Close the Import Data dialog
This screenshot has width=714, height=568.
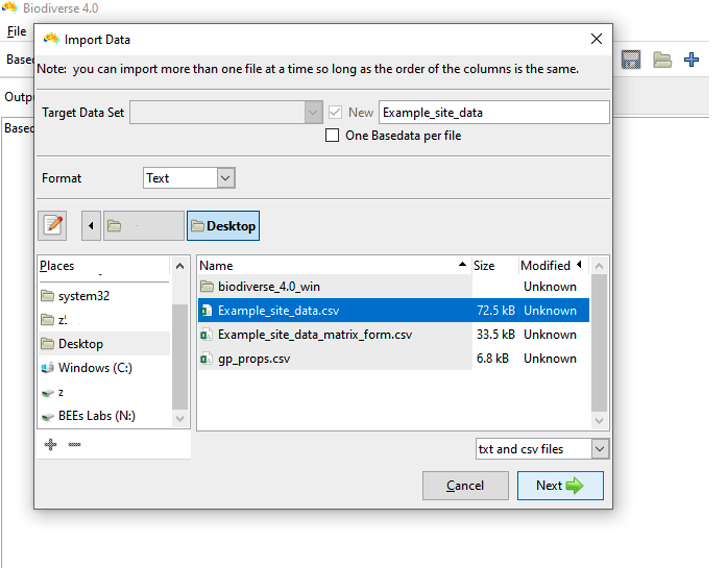tap(597, 39)
